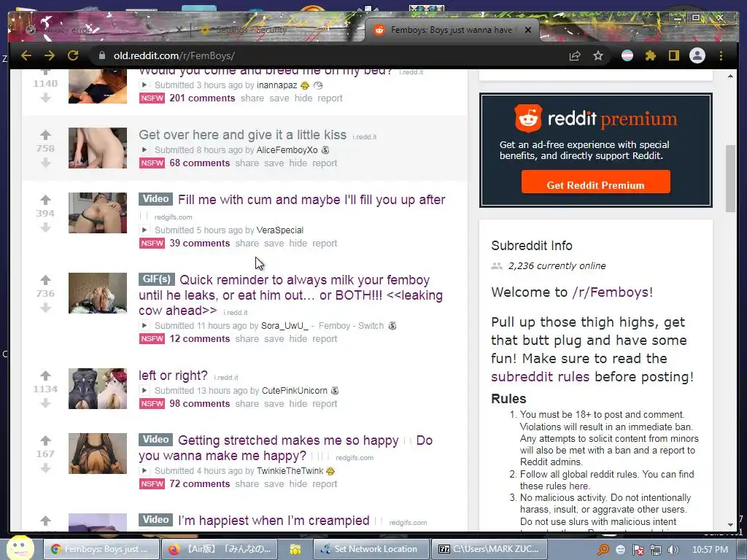This screenshot has height=560, width=747.
Task: Open the Extensions puzzle piece menu
Action: (x=650, y=55)
